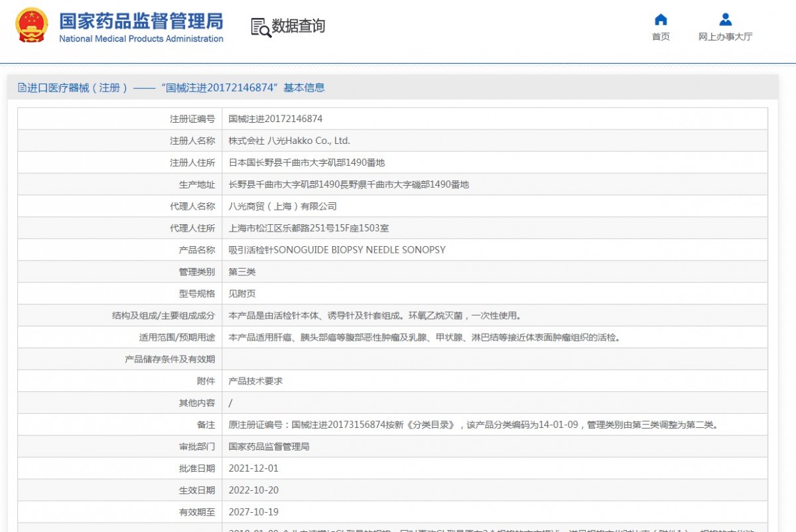Image resolution: width=796 pixels, height=532 pixels.
Task: Select 株式会社 八光Hakko Co., Ltd. value
Action: coord(289,141)
